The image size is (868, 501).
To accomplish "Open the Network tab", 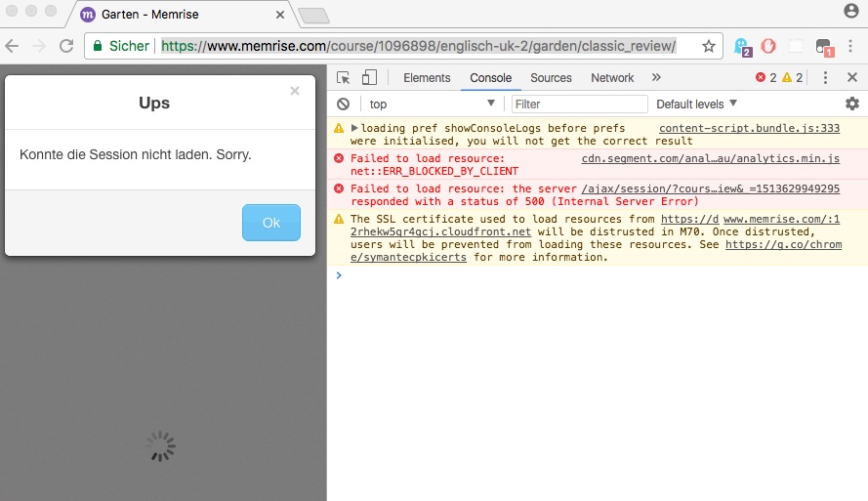I will coord(612,78).
